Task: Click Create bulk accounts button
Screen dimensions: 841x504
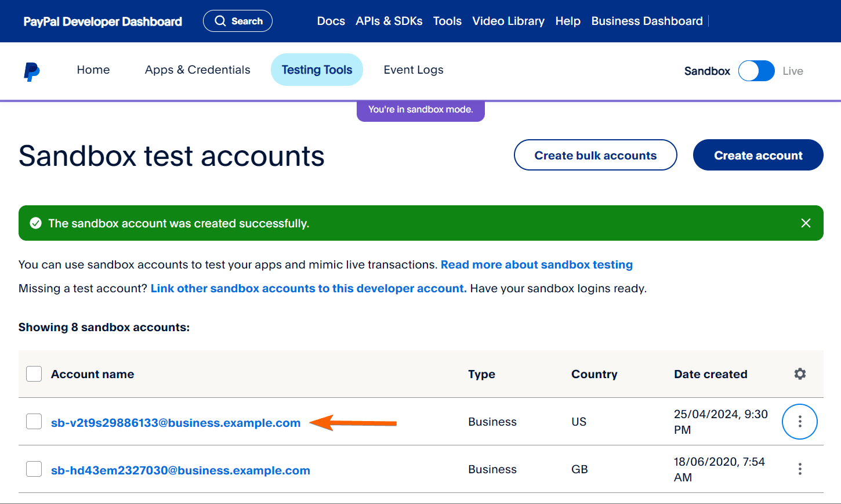Action: 595,155
